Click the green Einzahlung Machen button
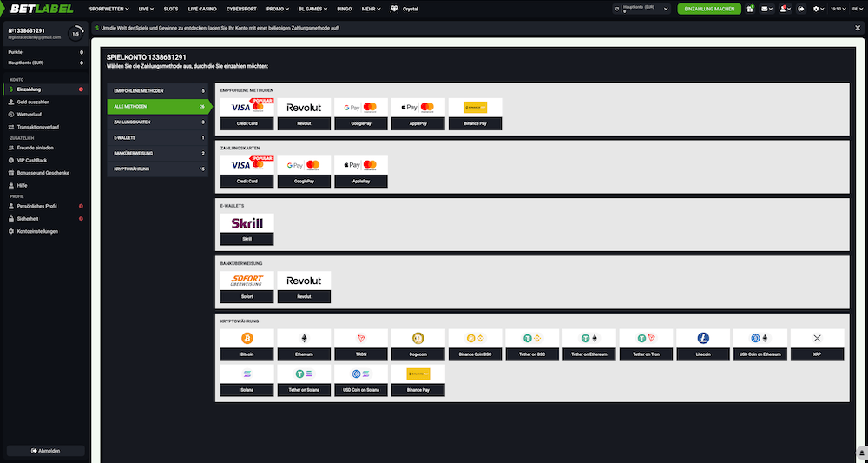The height and width of the screenshot is (463, 868). pos(709,9)
